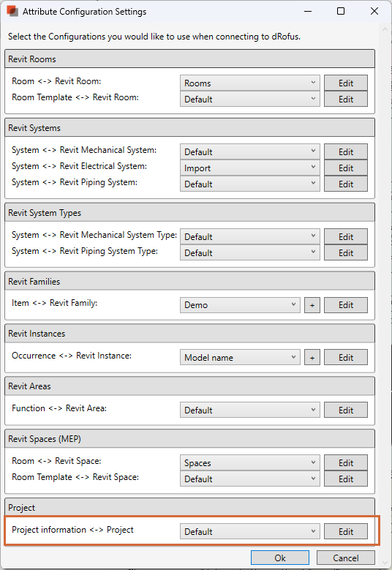Dismiss the dialog with Cancel

(x=346, y=558)
